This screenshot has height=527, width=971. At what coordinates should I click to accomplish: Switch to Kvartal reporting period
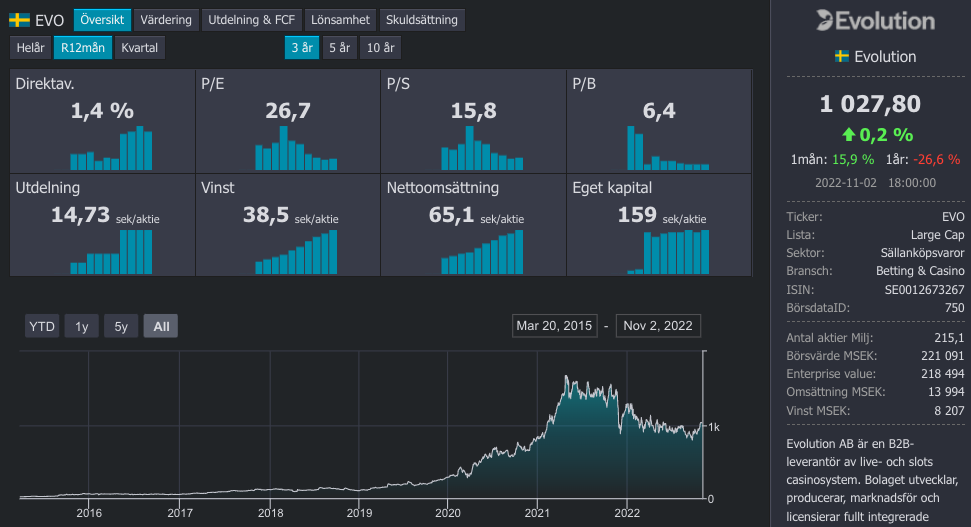[x=139, y=47]
